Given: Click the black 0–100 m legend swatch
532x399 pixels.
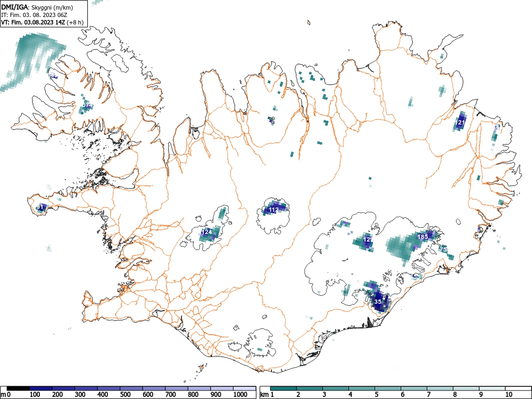Looking at the screenshot, I should (18, 388).
